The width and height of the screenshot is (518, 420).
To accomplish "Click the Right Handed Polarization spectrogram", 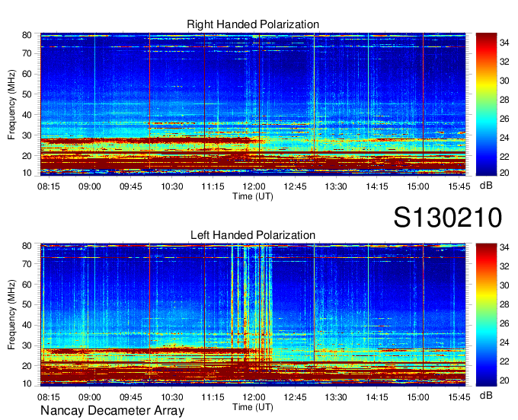I will tap(253, 104).
